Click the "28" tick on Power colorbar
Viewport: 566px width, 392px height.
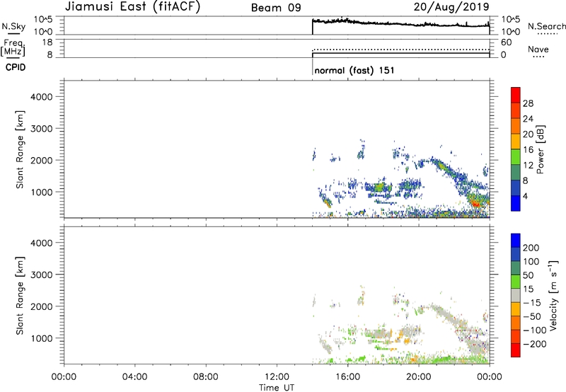[528, 103]
